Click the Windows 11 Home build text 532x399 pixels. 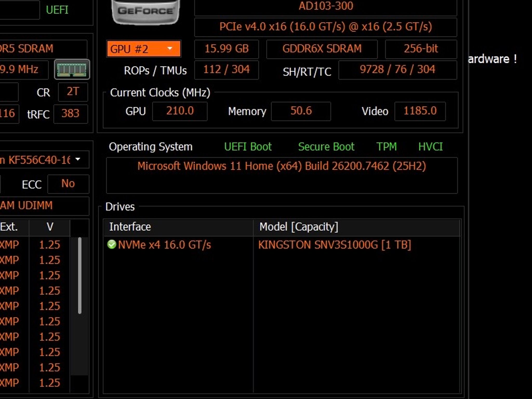(282, 166)
